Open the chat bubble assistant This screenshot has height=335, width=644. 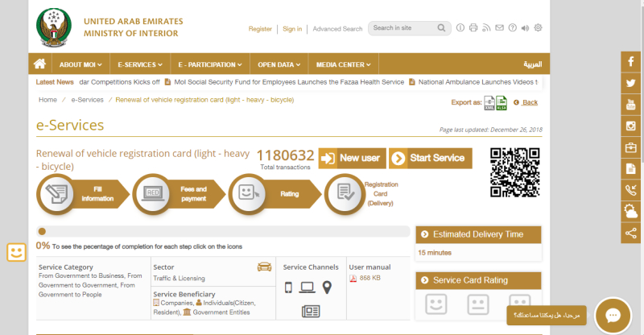tap(612, 316)
